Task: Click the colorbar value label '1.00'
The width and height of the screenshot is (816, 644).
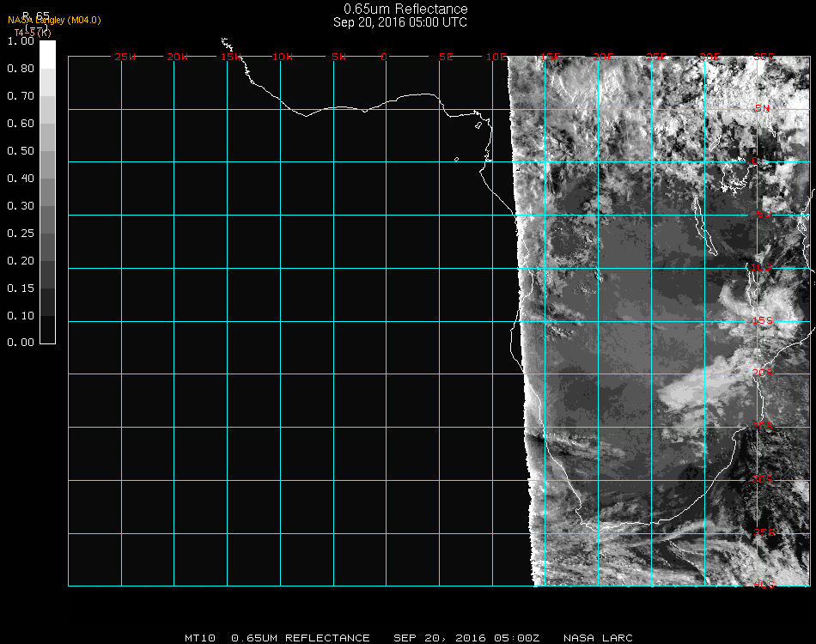Action: coord(21,40)
